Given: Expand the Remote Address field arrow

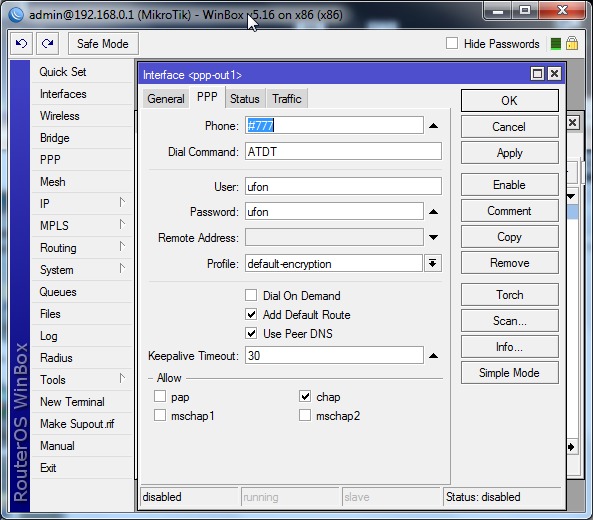Looking at the screenshot, I should tap(433, 237).
